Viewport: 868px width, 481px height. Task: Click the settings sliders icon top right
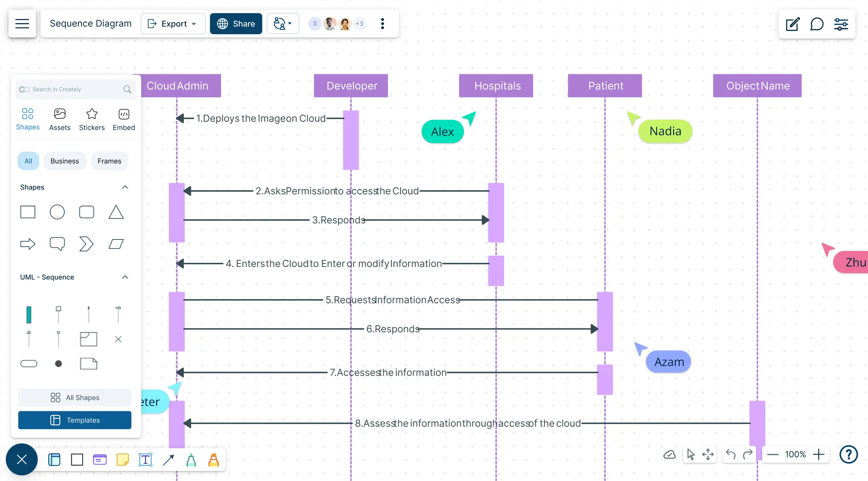[x=841, y=24]
